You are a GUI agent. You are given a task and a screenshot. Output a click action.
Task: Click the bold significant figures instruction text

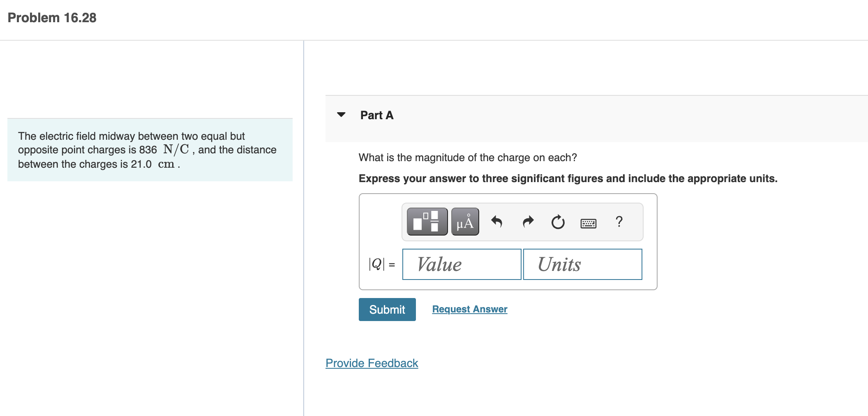(568, 178)
